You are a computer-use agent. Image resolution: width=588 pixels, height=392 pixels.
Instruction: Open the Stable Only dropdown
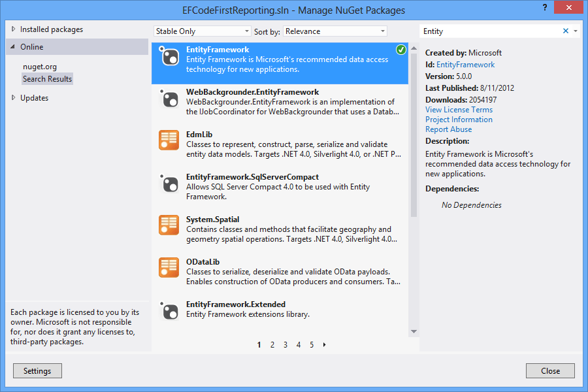click(202, 31)
